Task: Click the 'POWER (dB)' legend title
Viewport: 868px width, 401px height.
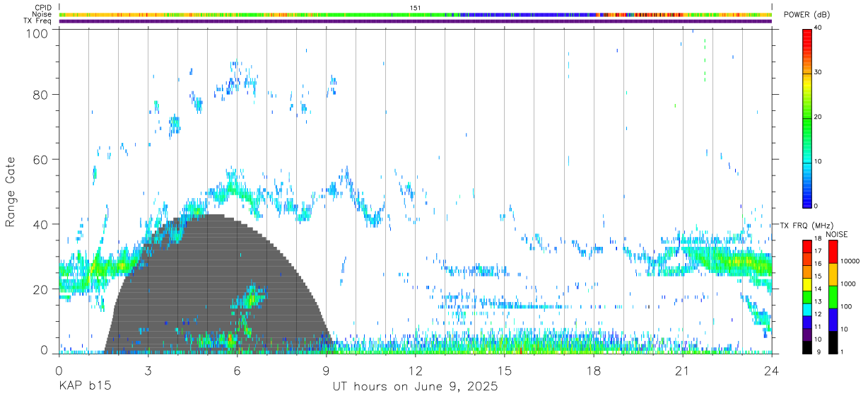Action: tap(807, 15)
